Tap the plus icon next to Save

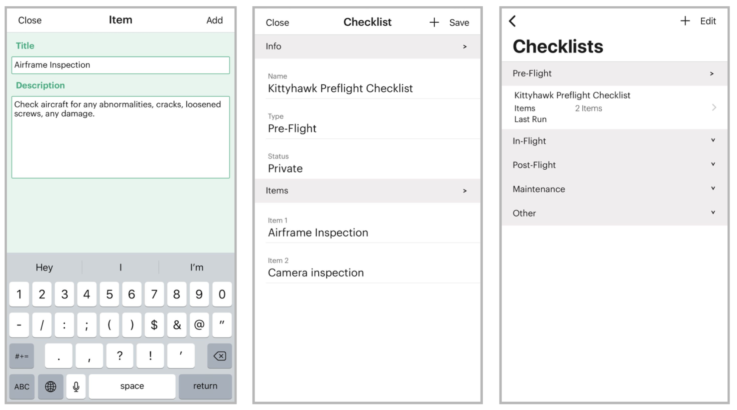pos(434,22)
